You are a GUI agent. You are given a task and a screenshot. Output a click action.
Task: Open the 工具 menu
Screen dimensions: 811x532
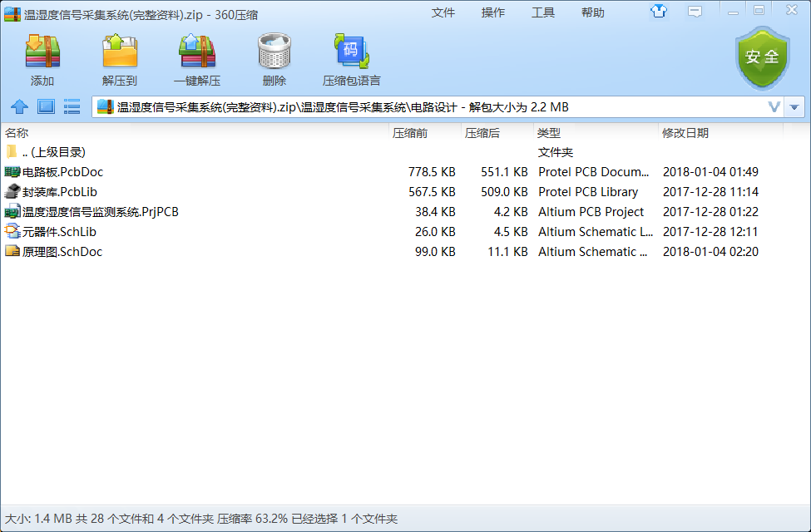(543, 12)
